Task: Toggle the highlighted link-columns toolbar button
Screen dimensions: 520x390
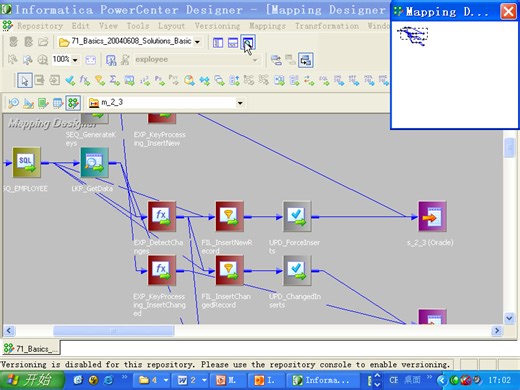Action: [x=306, y=60]
